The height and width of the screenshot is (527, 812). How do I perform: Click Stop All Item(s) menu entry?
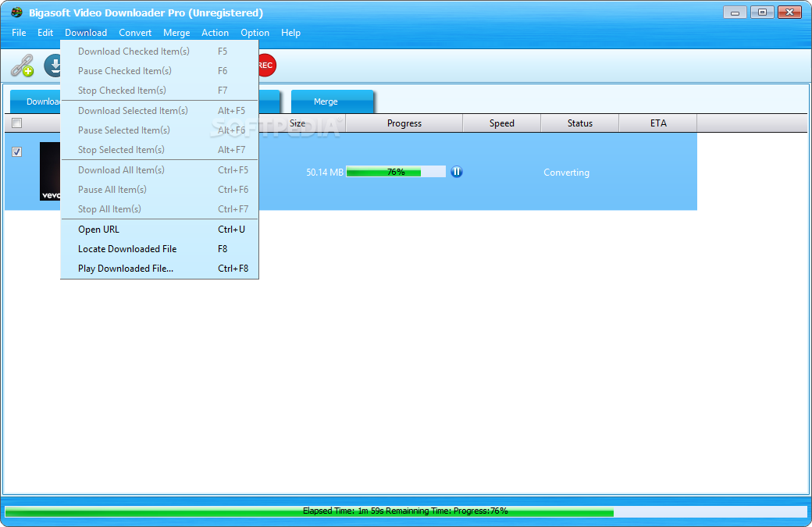pyautogui.click(x=159, y=210)
